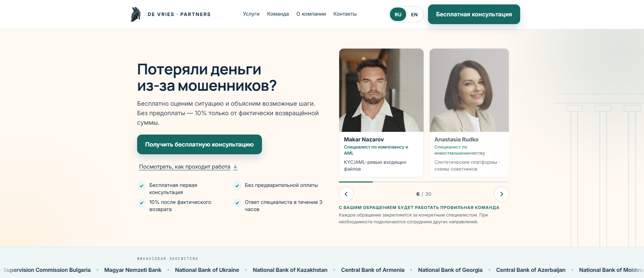Click the 'Потеряли деньги из-за мошенников?' headline
This screenshot has width=644, height=278.
[207, 77]
